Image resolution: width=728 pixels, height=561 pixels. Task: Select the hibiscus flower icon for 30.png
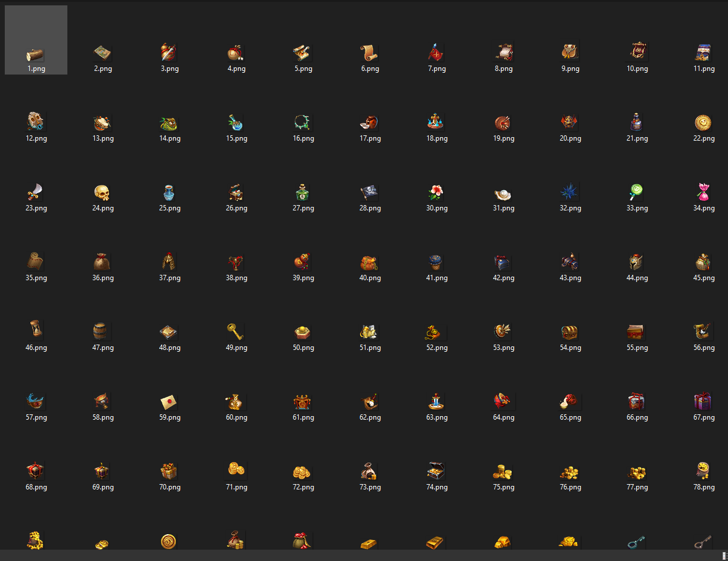(436, 193)
